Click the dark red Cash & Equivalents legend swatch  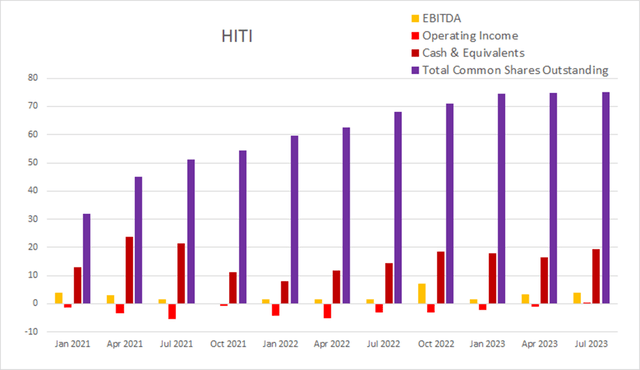(415, 53)
